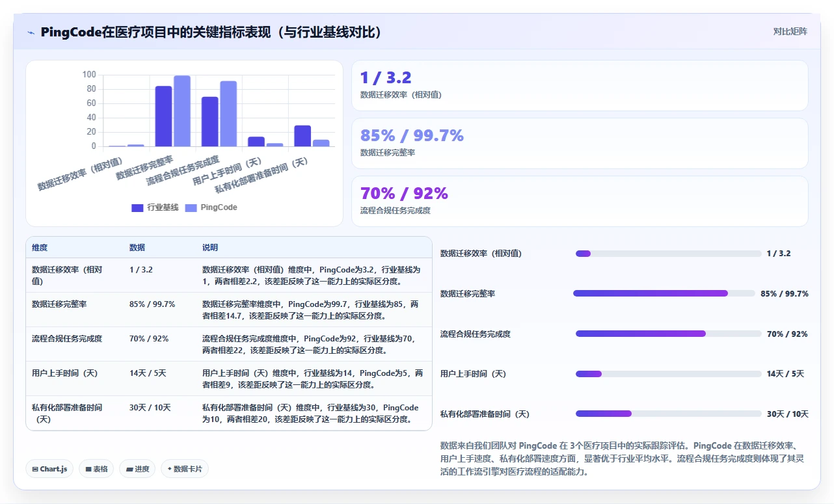
Task: Click the 14天 / 5天 value beside progress bar
Action: (x=785, y=374)
